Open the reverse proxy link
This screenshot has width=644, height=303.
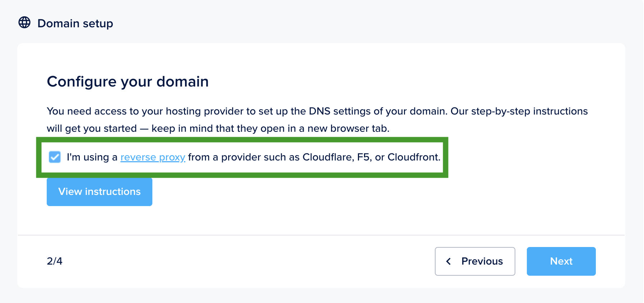pyautogui.click(x=153, y=157)
